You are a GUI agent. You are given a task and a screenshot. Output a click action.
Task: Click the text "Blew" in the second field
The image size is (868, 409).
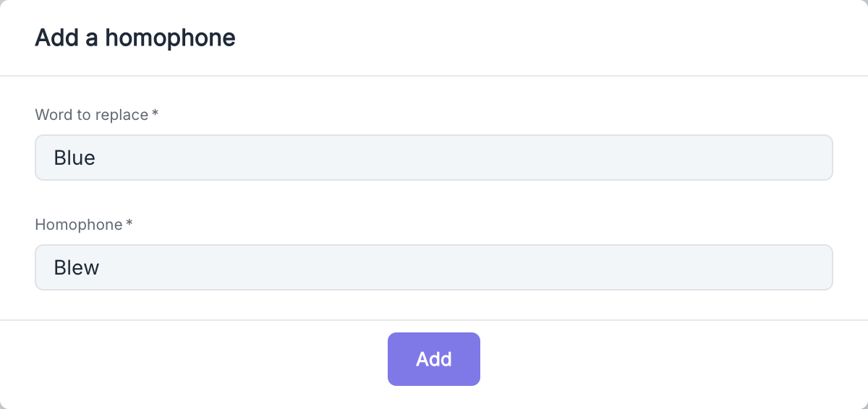tap(77, 267)
